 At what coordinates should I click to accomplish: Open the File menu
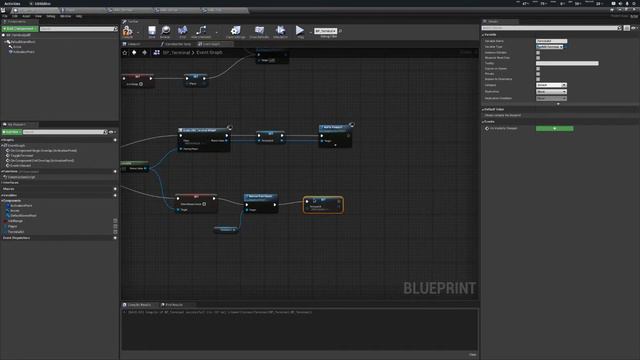coord(4,16)
